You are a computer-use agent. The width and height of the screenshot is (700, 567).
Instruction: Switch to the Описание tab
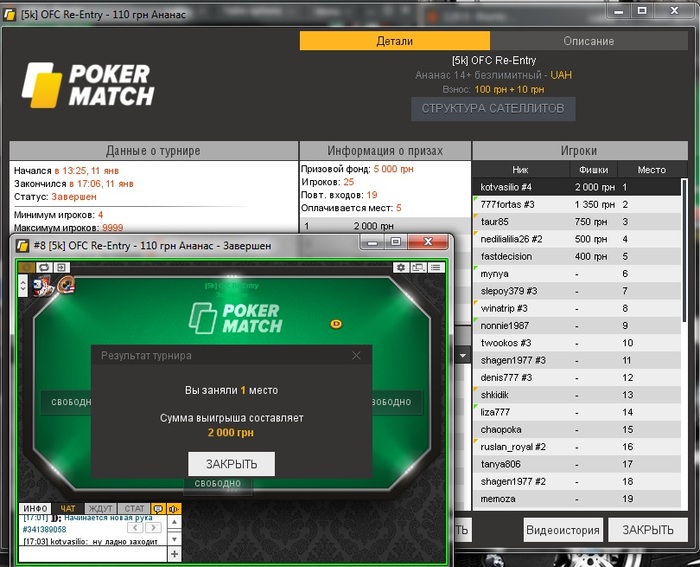pos(588,41)
